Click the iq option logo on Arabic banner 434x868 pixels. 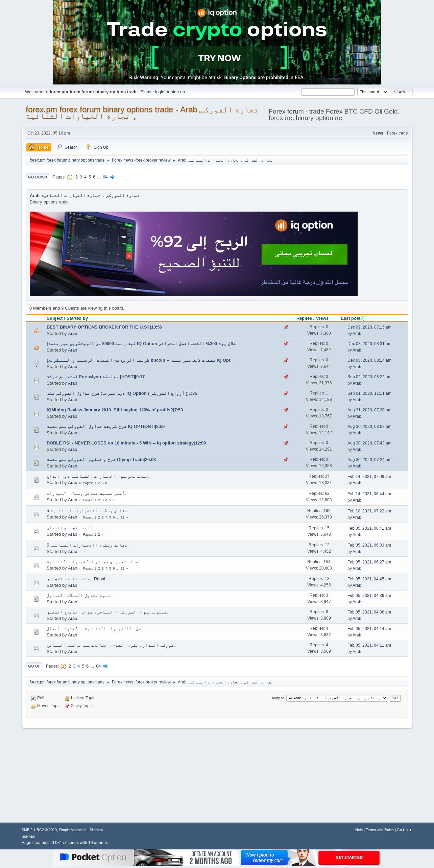304,225
